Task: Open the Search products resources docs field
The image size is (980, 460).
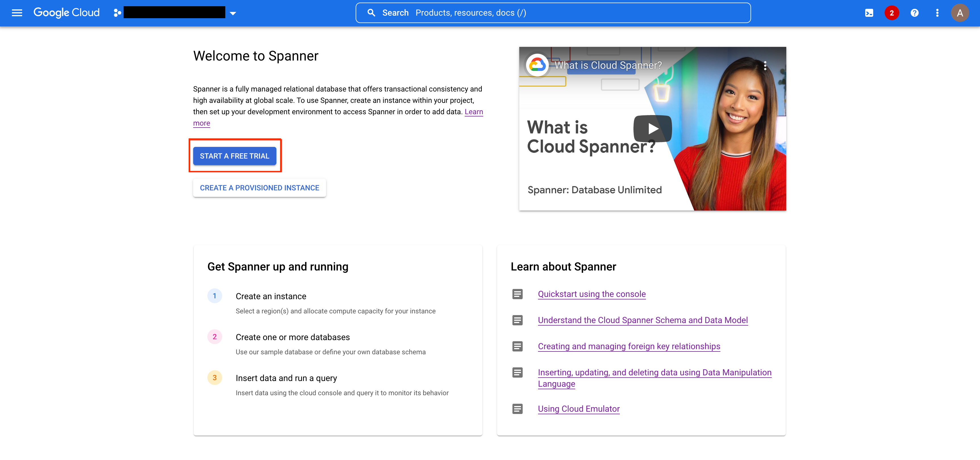Action: 553,13
